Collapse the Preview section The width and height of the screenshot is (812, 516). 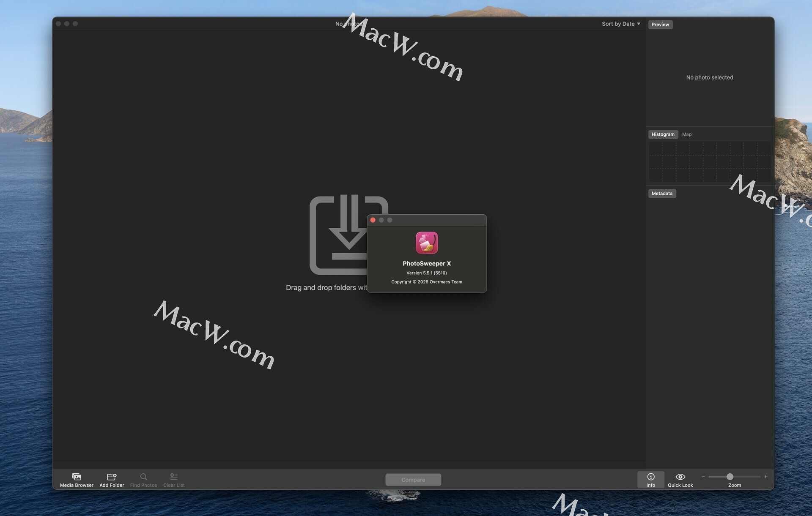pos(660,25)
